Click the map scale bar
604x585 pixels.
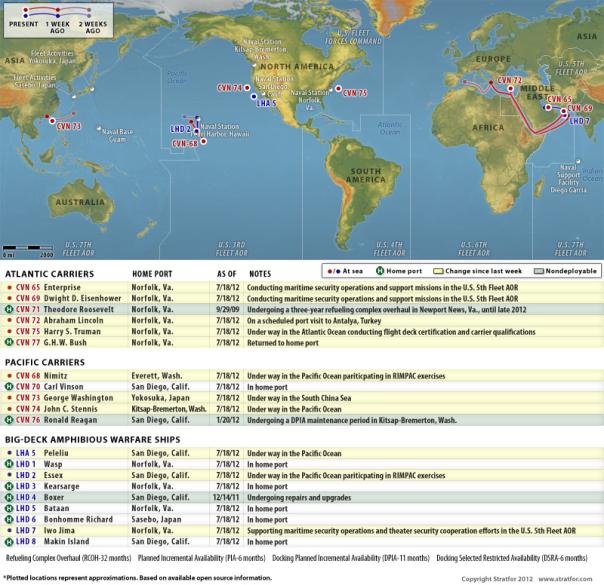[x=28, y=248]
